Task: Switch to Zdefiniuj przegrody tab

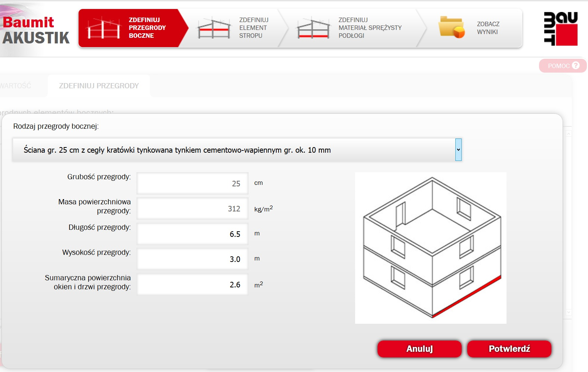Action: click(x=99, y=86)
